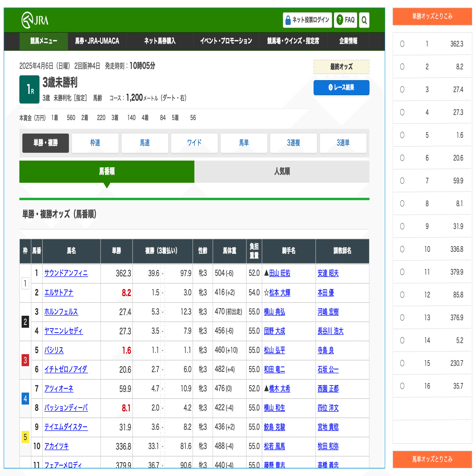Click the ネット投票ログイン button
This screenshot has width=476, height=476.
click(307, 20)
